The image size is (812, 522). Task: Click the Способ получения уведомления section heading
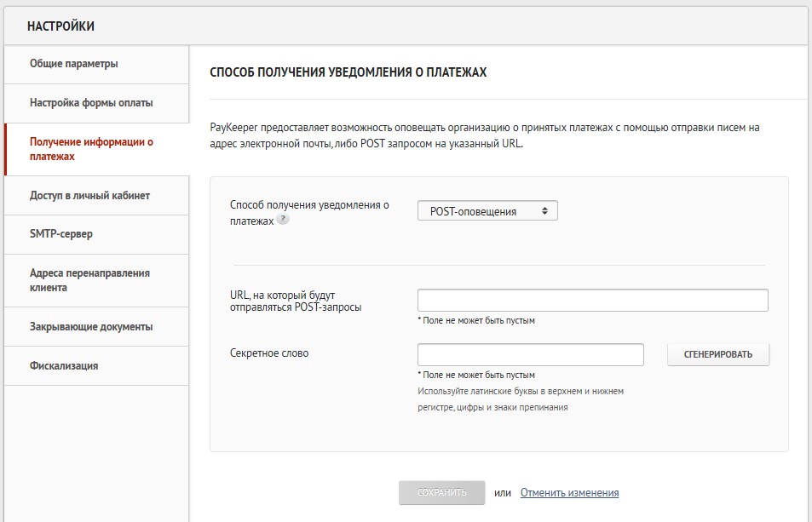pos(348,72)
